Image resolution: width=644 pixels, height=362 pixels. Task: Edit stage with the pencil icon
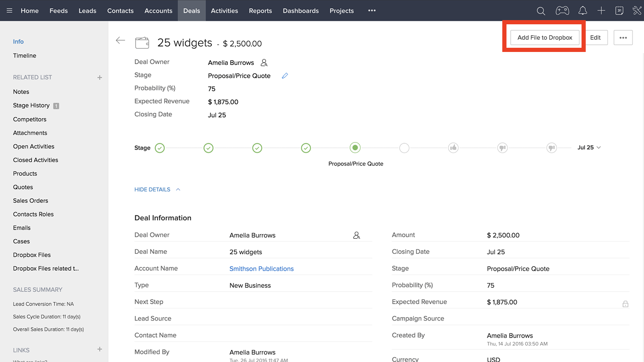285,76
